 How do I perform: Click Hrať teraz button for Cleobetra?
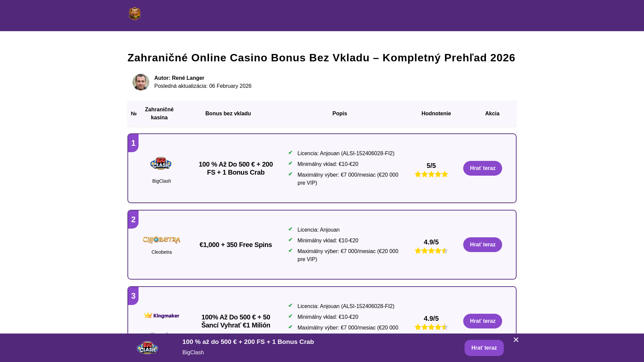[x=482, y=245]
